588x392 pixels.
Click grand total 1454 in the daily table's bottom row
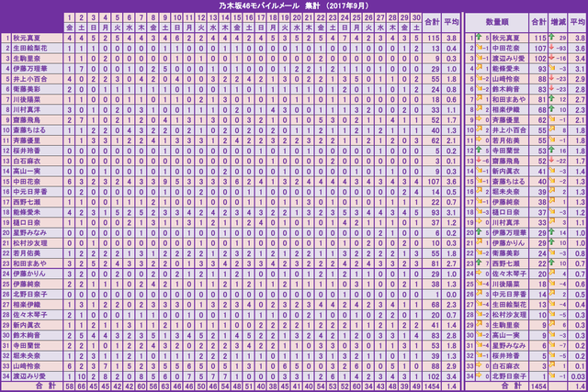tap(432, 386)
